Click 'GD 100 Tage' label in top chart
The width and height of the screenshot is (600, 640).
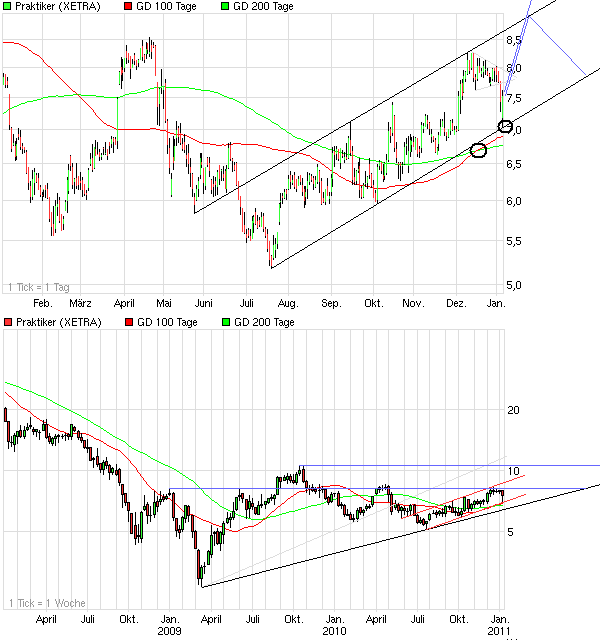(x=166, y=7)
